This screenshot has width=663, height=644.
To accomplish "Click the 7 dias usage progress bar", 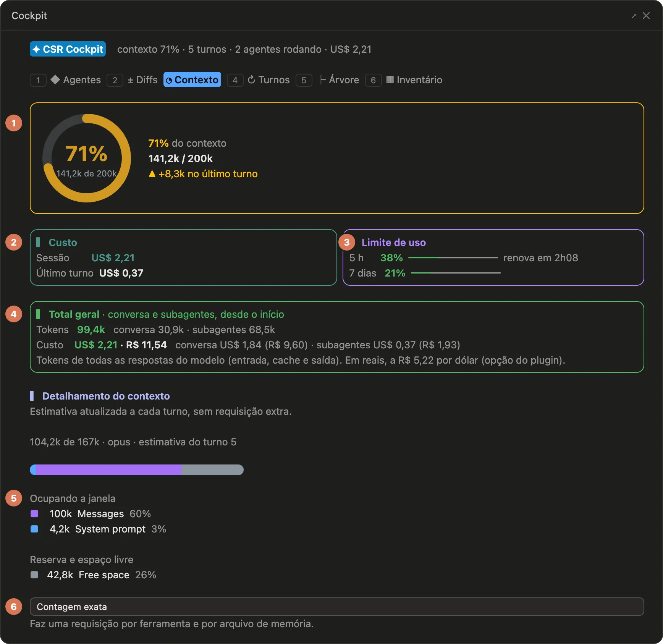I will tap(456, 273).
